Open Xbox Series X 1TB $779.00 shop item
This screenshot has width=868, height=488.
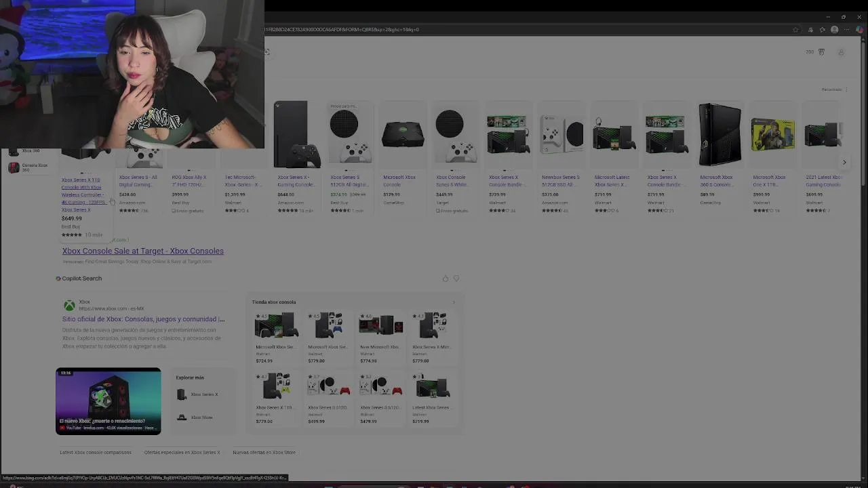pyautogui.click(x=275, y=399)
